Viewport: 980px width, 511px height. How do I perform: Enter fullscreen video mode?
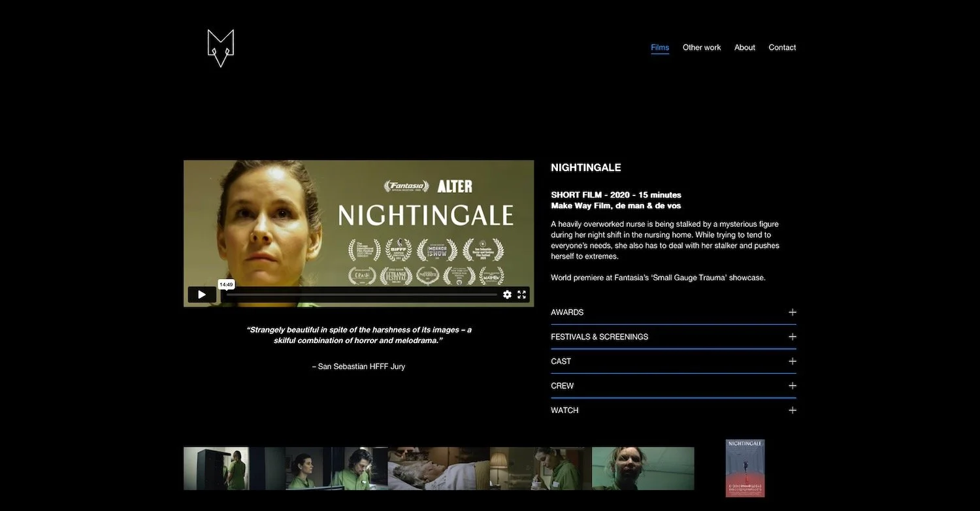pyautogui.click(x=522, y=295)
